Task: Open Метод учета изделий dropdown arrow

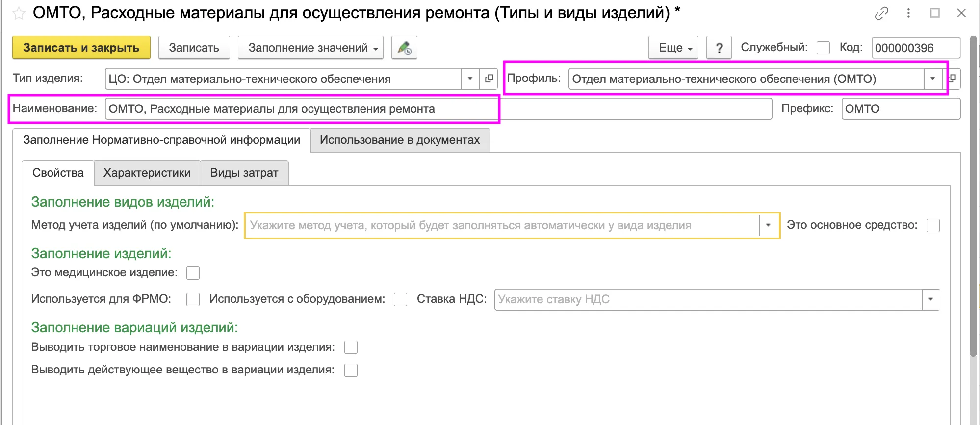Action: (x=768, y=225)
